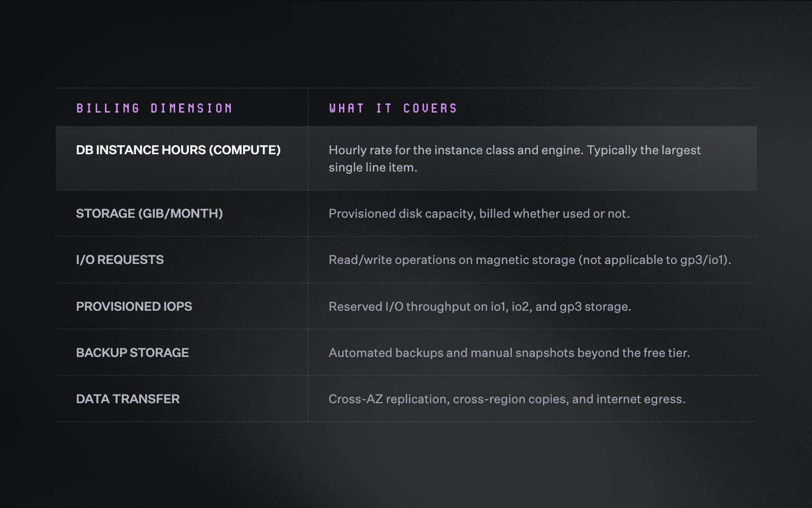Select the I/O Requests row label
This screenshot has height=508, width=812.
click(x=120, y=260)
